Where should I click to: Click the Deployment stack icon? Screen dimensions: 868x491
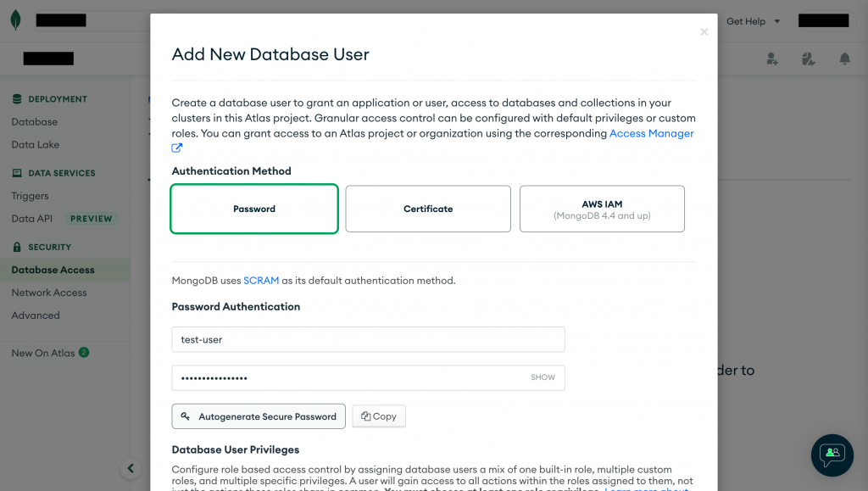tap(17, 99)
